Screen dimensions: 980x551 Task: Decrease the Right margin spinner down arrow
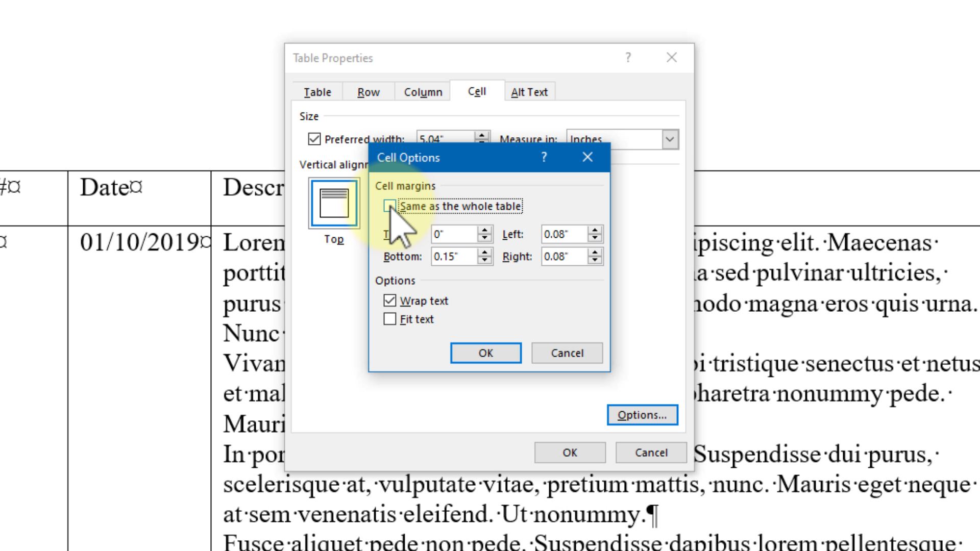point(595,260)
